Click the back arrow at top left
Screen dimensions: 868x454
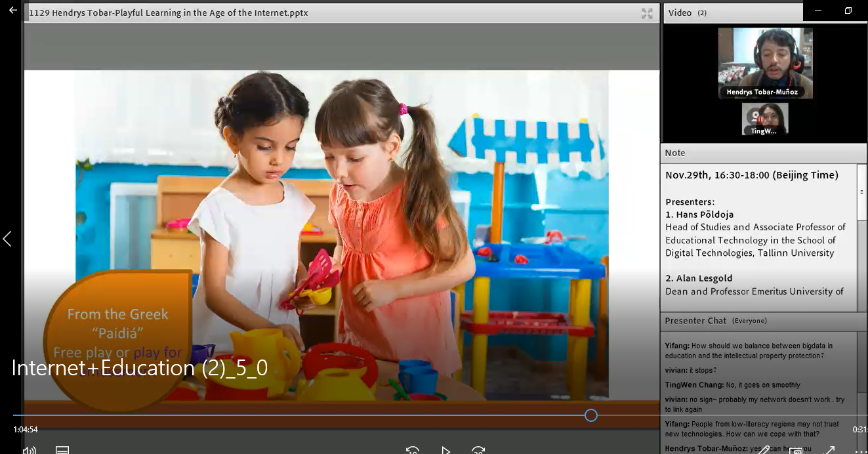coord(12,10)
